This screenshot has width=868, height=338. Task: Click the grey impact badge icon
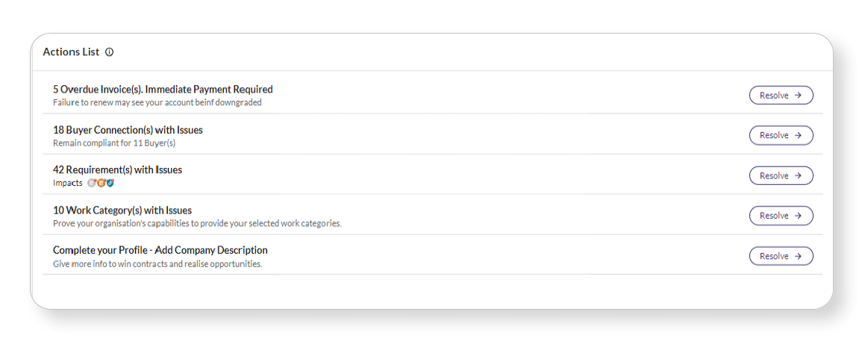click(92, 183)
